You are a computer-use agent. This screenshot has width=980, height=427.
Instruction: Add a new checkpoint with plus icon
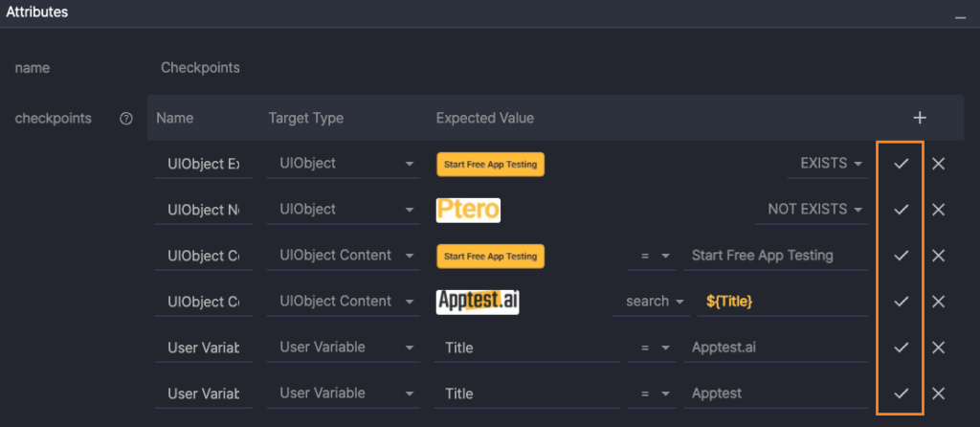coord(919,118)
